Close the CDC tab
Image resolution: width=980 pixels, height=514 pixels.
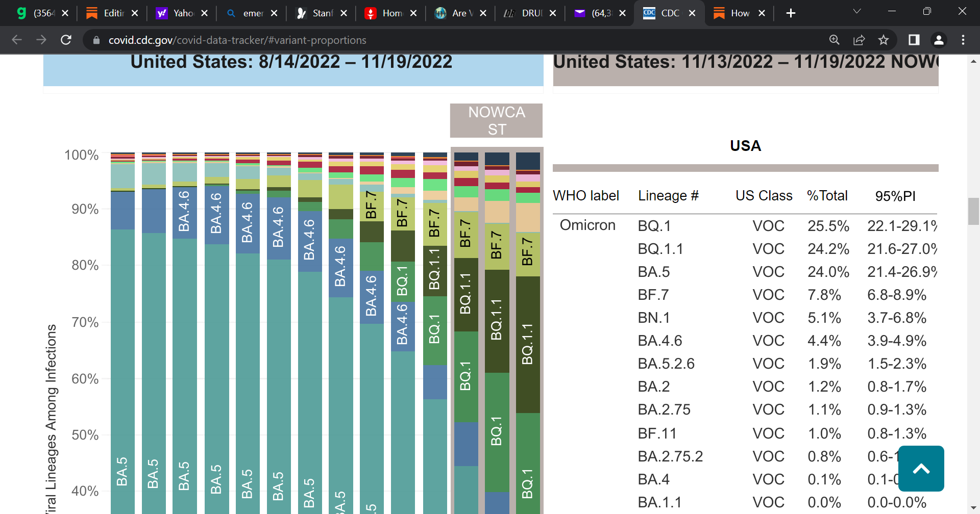pyautogui.click(x=692, y=13)
